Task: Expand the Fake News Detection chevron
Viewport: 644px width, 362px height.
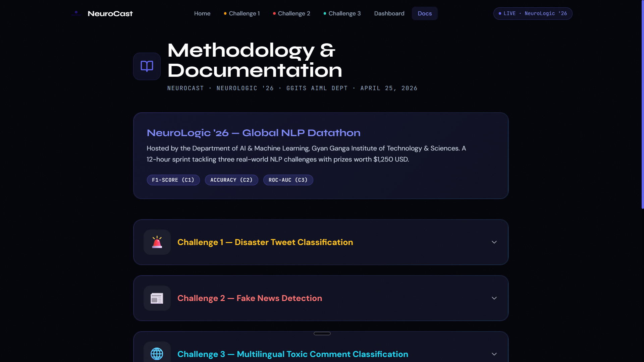Action: 494,298
